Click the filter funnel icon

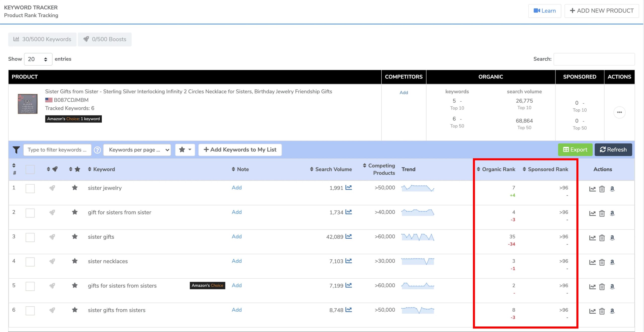click(x=16, y=150)
